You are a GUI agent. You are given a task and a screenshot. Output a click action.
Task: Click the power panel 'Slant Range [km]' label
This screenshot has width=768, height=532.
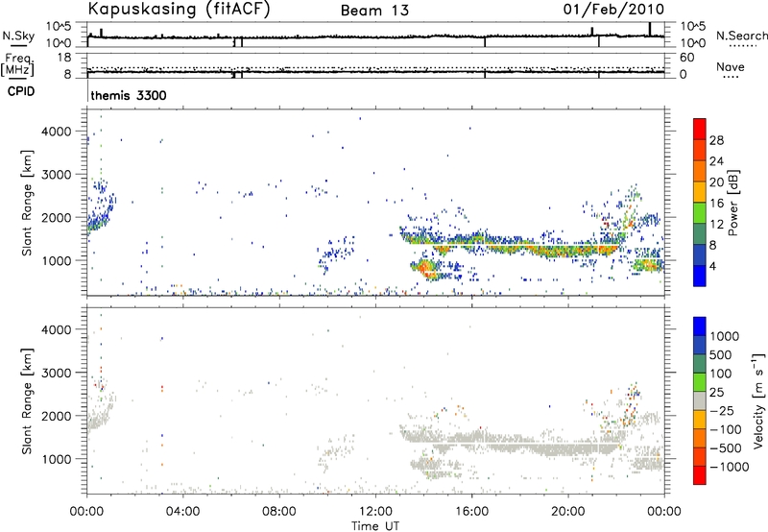click(27, 203)
